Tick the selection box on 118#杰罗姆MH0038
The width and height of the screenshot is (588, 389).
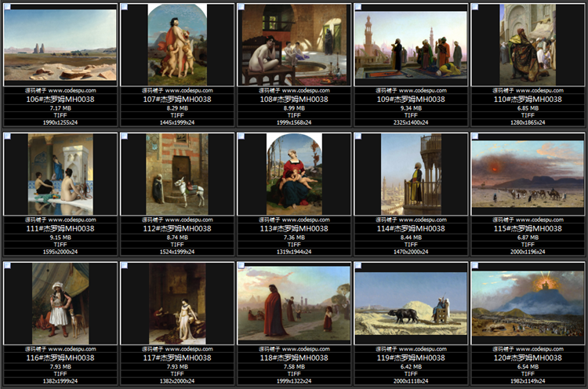pos(241,266)
